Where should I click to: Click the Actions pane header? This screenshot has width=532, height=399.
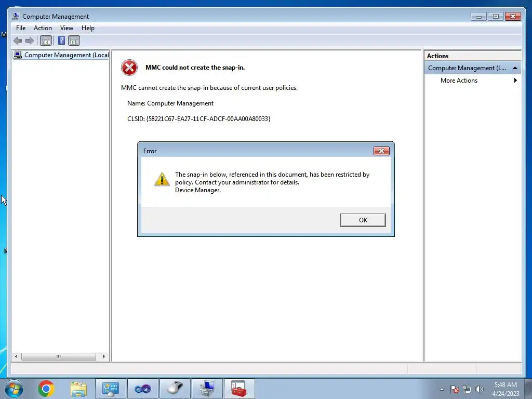click(472, 56)
